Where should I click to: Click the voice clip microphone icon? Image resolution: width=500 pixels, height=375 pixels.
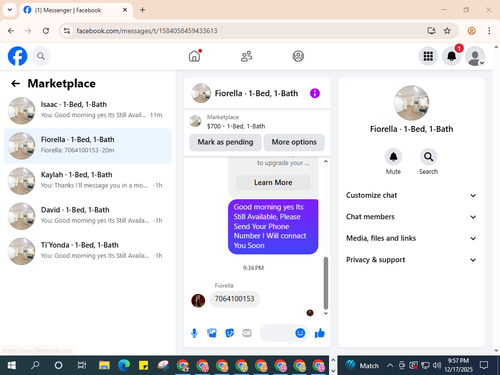click(x=194, y=333)
